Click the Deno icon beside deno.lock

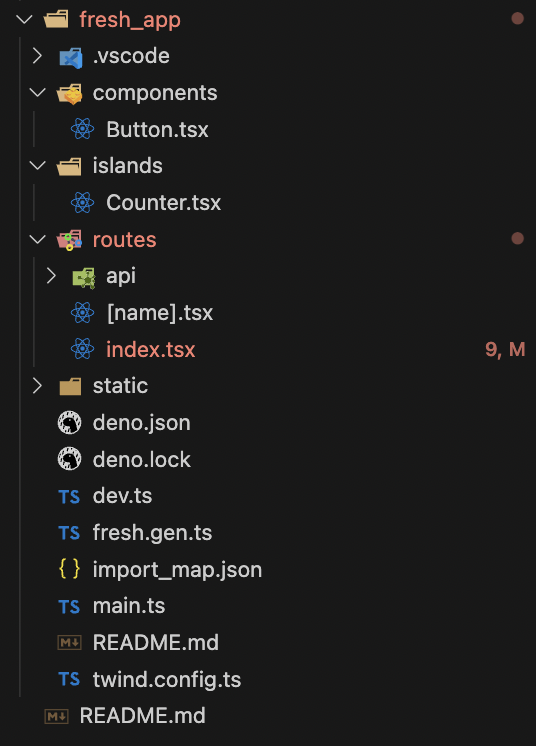[x=69, y=459]
